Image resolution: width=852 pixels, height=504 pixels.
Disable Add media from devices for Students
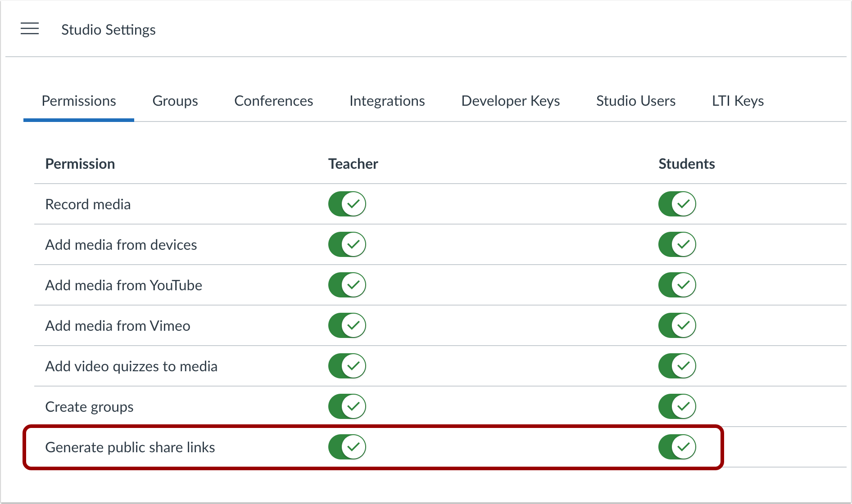(677, 244)
